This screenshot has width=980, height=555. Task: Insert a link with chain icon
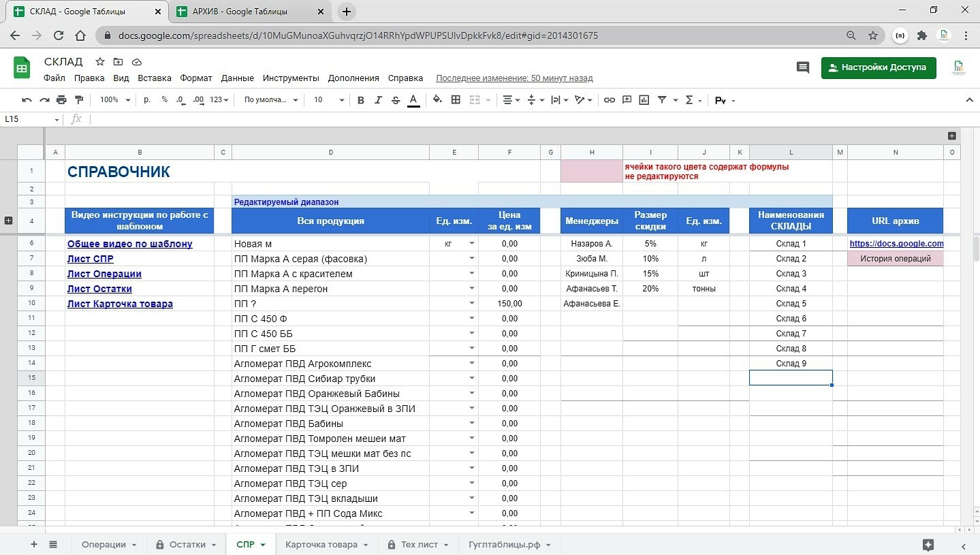pos(610,100)
